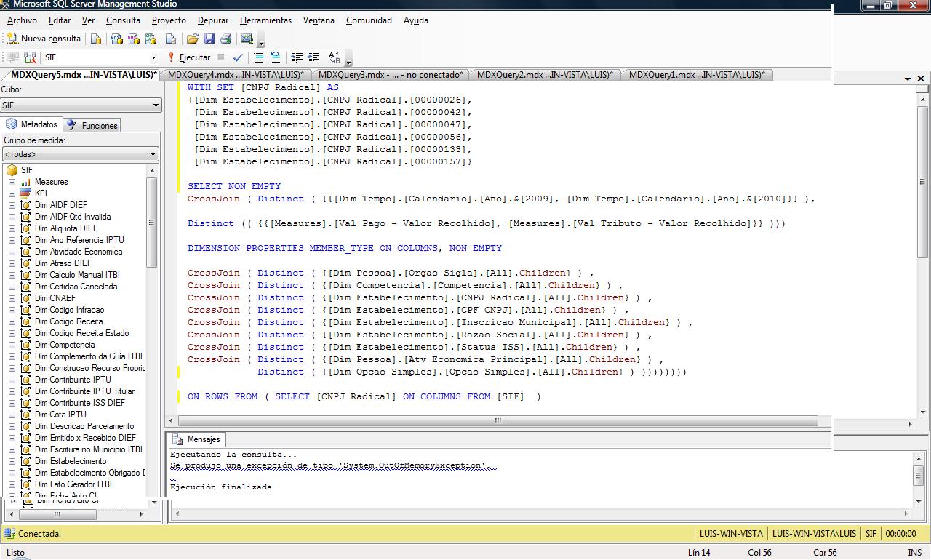931x560 pixels.
Task: Click the decrease indent icon
Action: coord(297,57)
